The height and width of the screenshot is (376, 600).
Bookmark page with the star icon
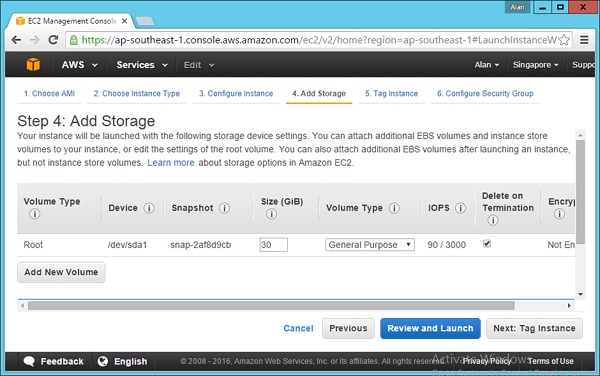coord(564,40)
